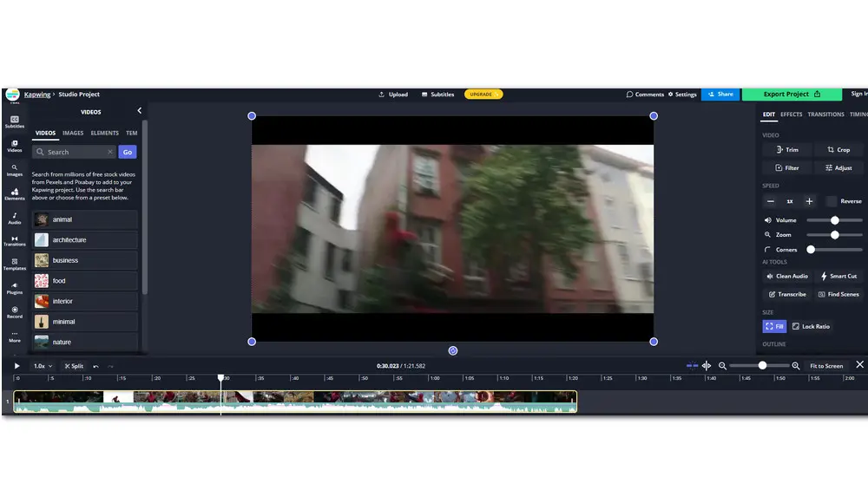Click the Volume slider handle
Screen dimensions: 868x503
(835, 220)
